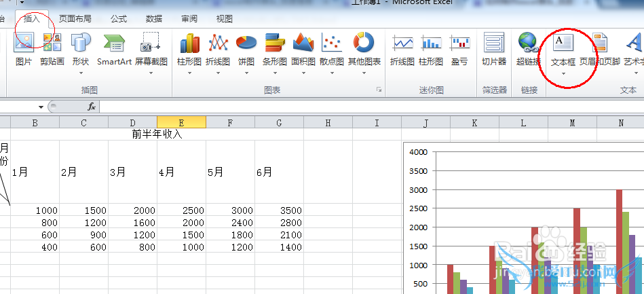
Task: Expand the 柱形图 chart dropdown
Action: (189, 73)
